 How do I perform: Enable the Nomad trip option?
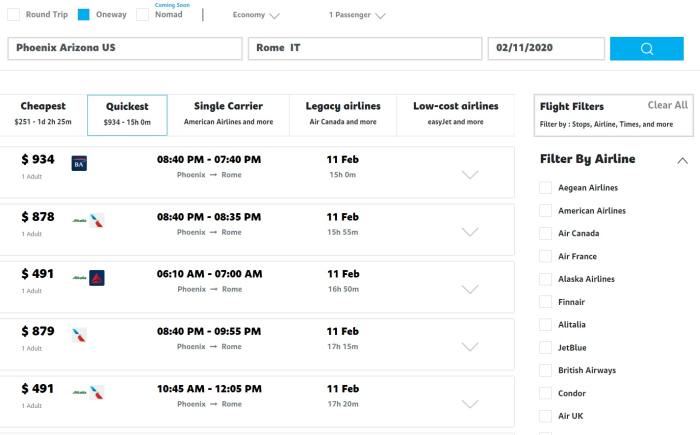tap(142, 15)
